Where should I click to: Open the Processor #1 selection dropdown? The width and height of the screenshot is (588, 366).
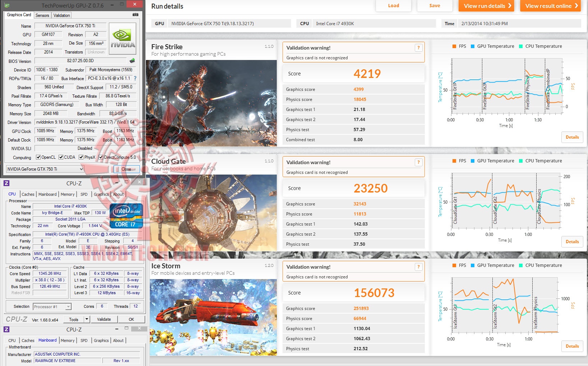52,307
